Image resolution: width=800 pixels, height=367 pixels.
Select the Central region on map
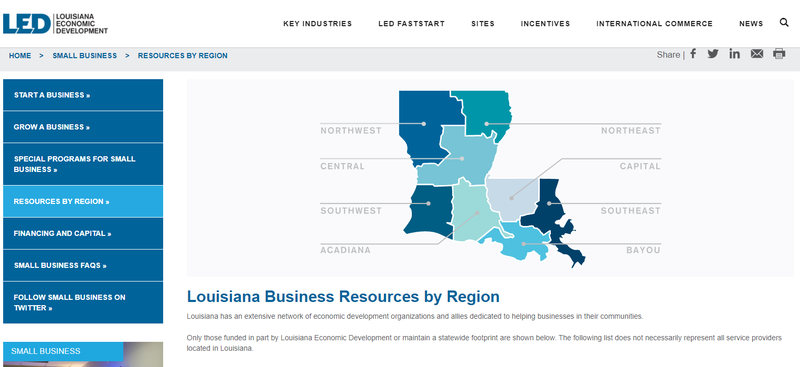pos(462,158)
